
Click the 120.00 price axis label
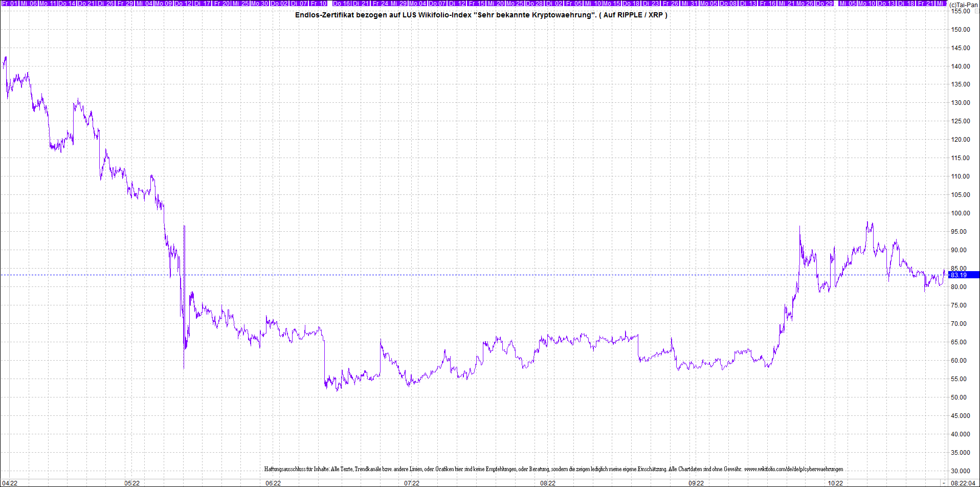[x=960, y=140]
